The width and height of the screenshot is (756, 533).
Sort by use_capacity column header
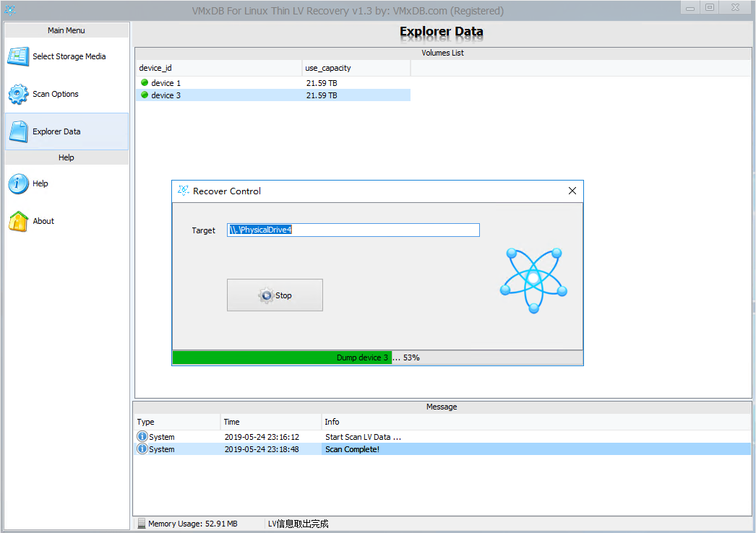pos(356,68)
